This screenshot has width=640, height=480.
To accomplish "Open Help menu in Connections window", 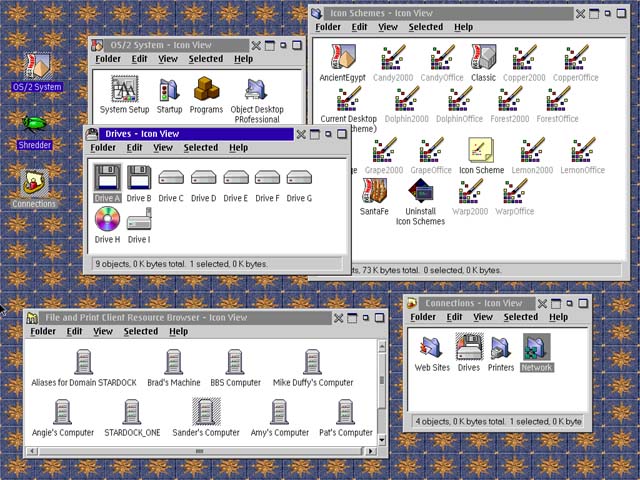I will (x=558, y=317).
